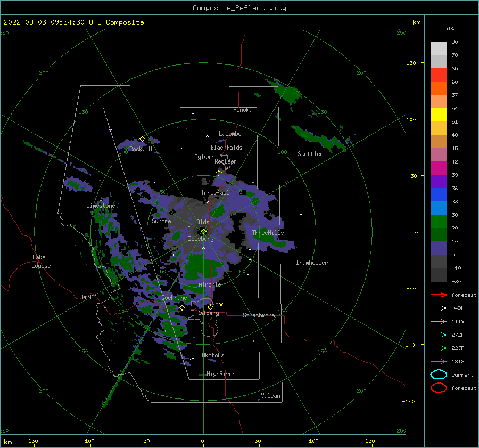Click the 'Ponoka' city label
479x448 pixels.
[x=243, y=110]
